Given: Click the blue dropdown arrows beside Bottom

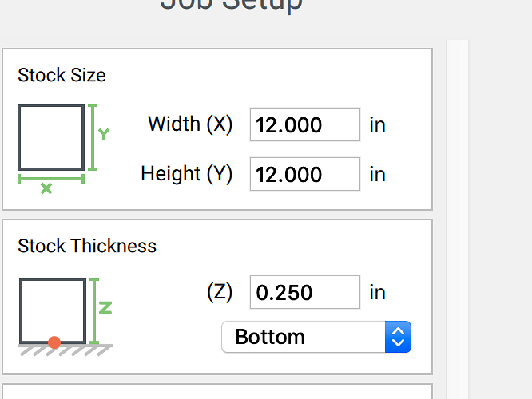Looking at the screenshot, I should click(398, 337).
